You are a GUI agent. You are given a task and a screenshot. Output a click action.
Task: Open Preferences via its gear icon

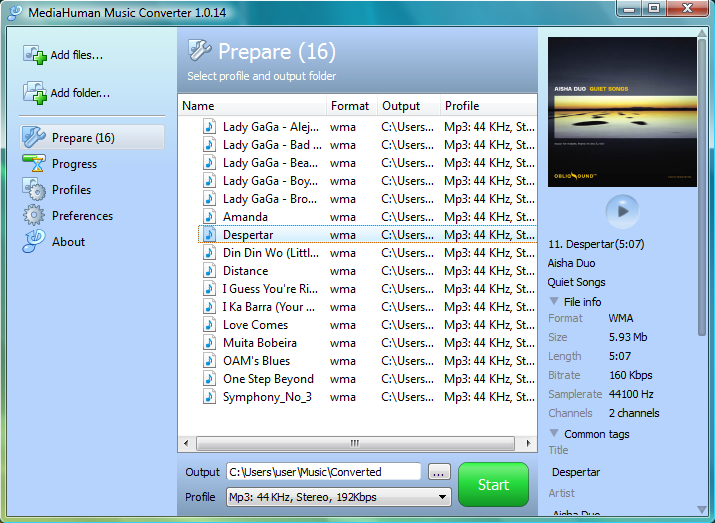[x=35, y=216]
